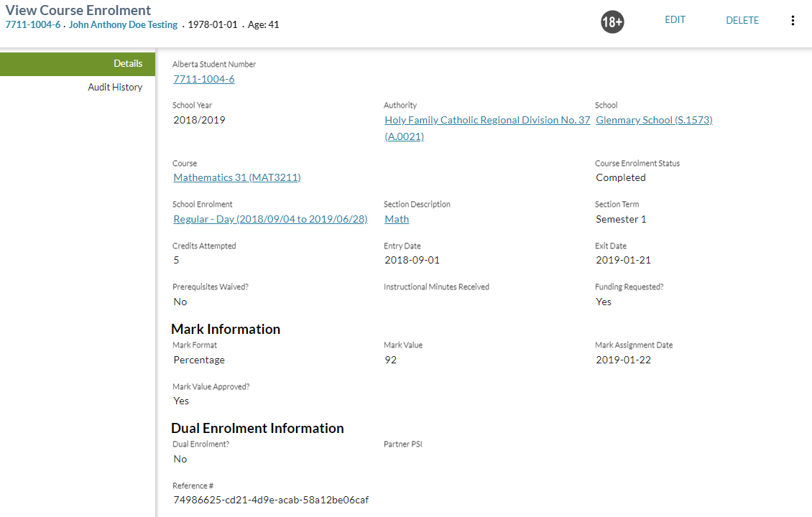Click the Reference # GUID value
The width and height of the screenshot is (812, 517).
click(x=271, y=500)
